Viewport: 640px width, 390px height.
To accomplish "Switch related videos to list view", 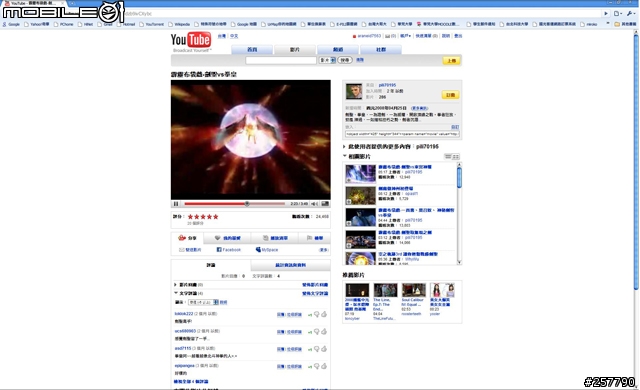I will pyautogui.click(x=448, y=157).
